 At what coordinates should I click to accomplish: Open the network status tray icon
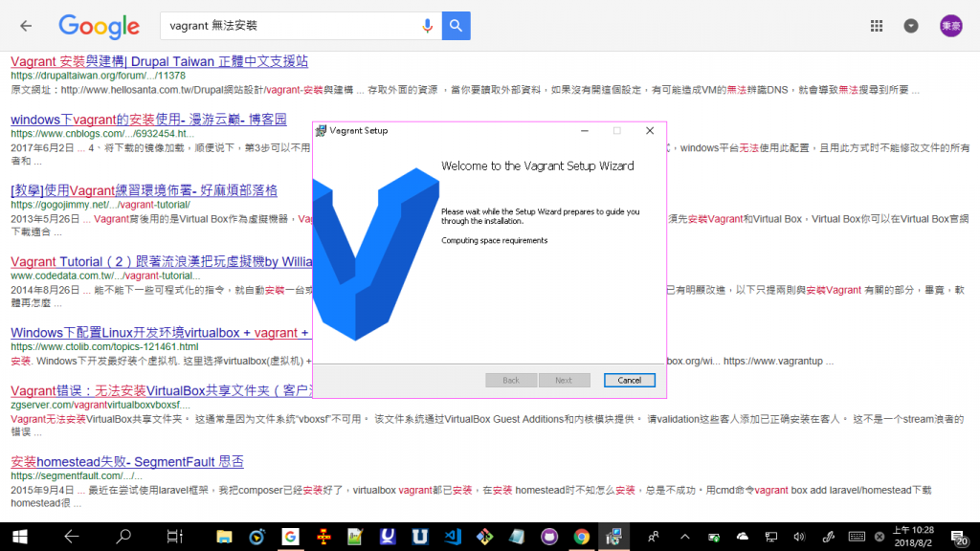tap(771, 537)
